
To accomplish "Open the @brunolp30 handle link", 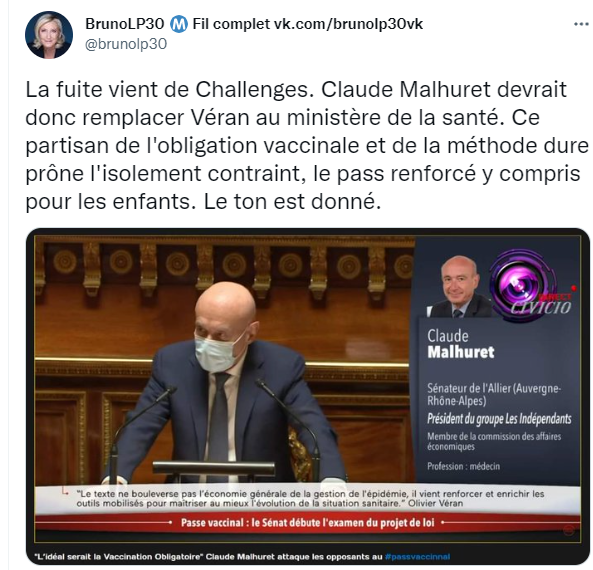I will click(x=126, y=44).
